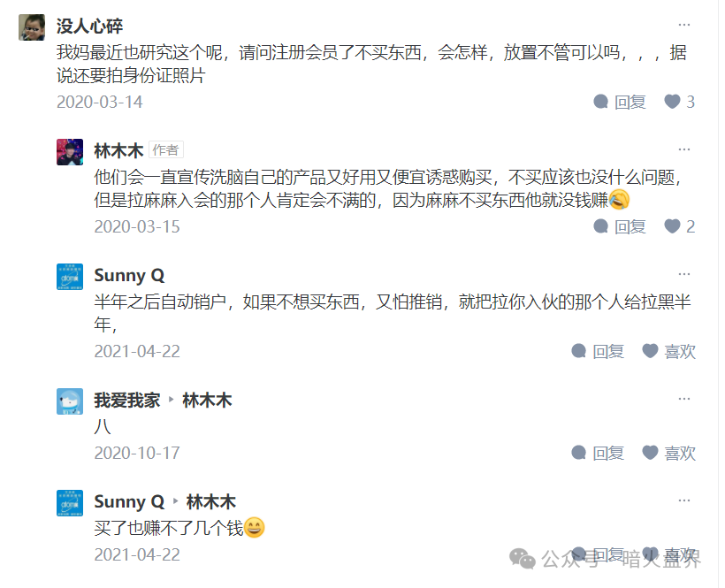The image size is (725, 588).
Task: Click 没人心碎's avatar image
Action: point(30,26)
